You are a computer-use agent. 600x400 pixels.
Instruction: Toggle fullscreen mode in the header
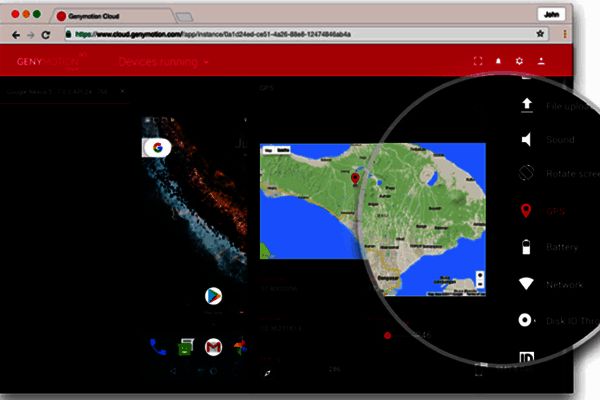tap(477, 62)
